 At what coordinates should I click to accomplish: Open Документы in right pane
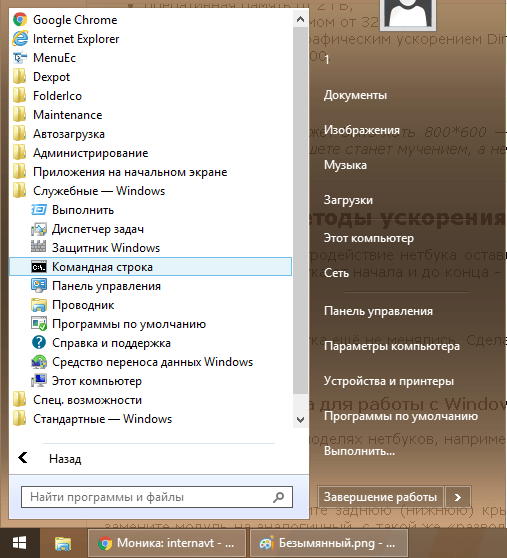coord(355,95)
